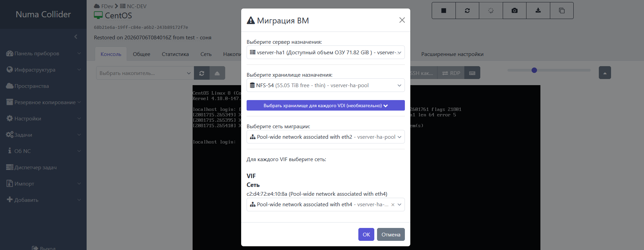Switch to the Статистика tab

tap(175, 54)
